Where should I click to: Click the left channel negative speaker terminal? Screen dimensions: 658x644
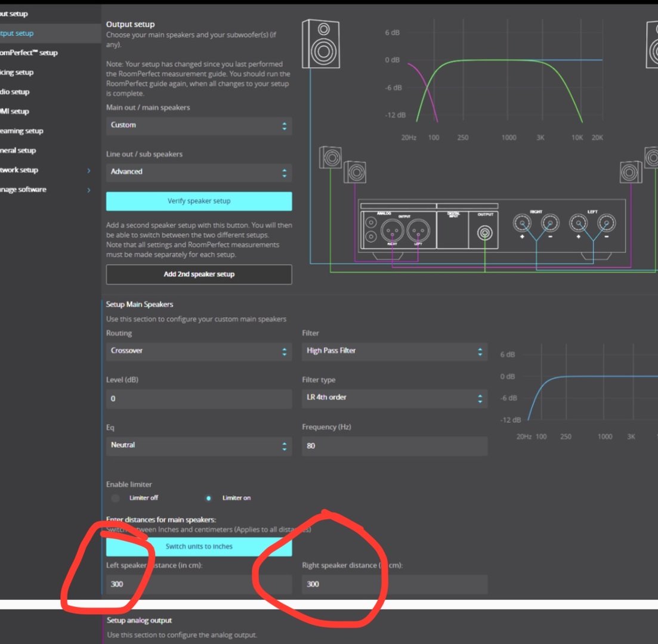click(606, 223)
